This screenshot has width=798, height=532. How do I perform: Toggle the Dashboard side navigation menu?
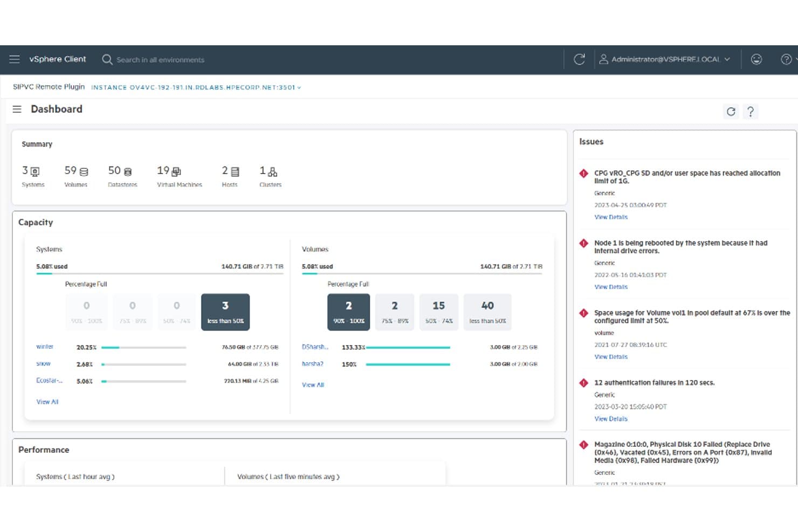click(17, 109)
